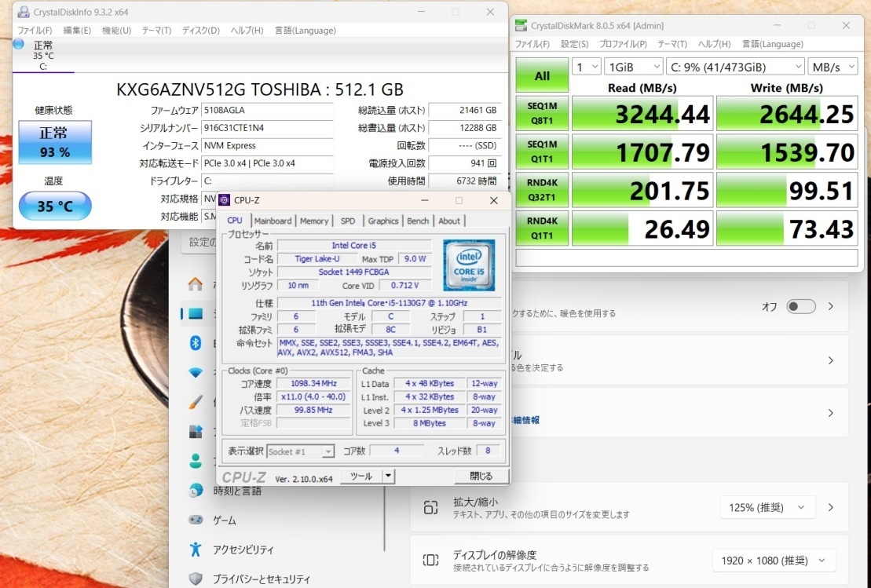
Task: Click 閉じる to close CPU-Z
Action: 480,476
